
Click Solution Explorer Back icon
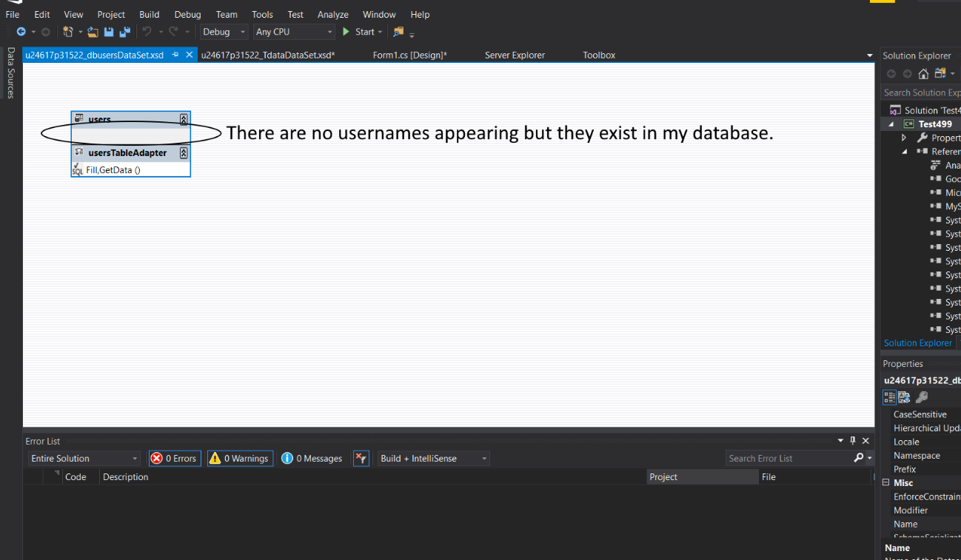pyautogui.click(x=891, y=73)
